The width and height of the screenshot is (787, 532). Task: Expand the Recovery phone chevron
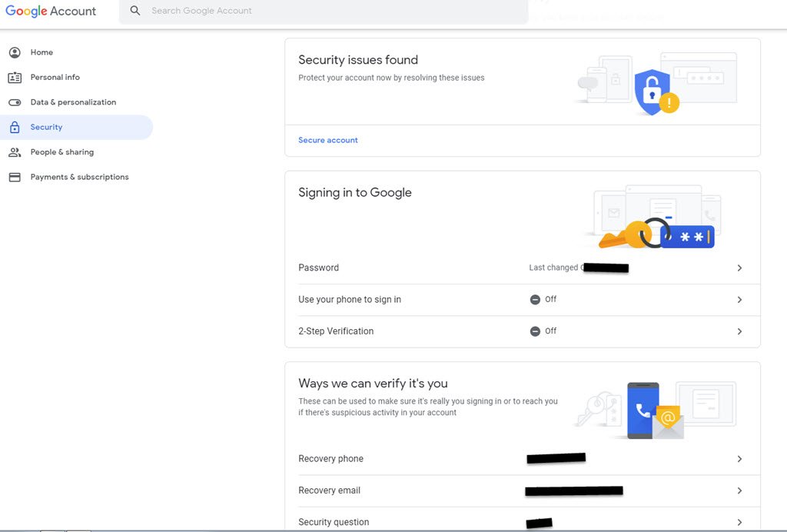pyautogui.click(x=739, y=459)
